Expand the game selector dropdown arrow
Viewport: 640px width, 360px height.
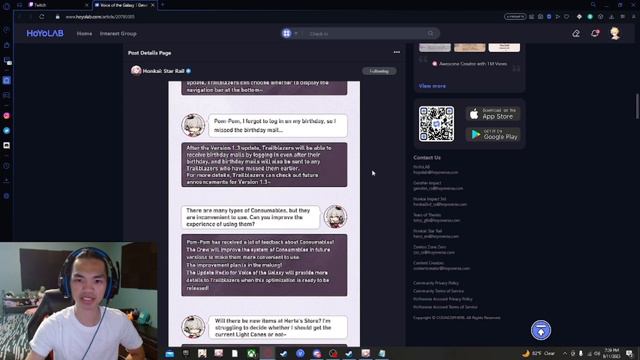coord(296,33)
